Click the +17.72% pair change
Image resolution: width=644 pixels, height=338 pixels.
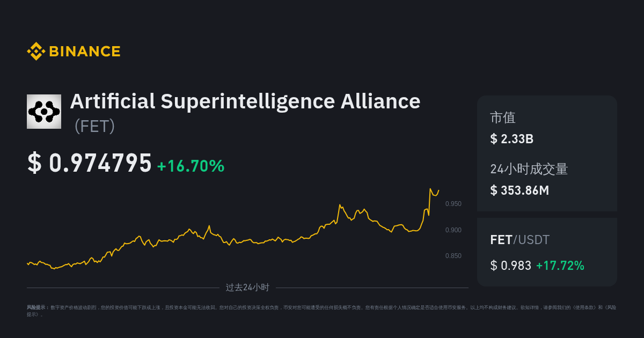[x=560, y=265]
